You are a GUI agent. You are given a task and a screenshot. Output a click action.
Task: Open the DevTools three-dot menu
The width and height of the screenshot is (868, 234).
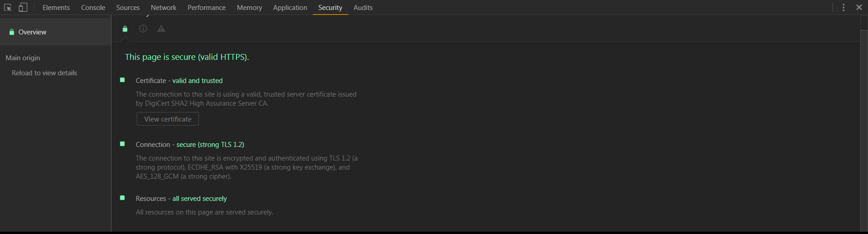(x=844, y=8)
